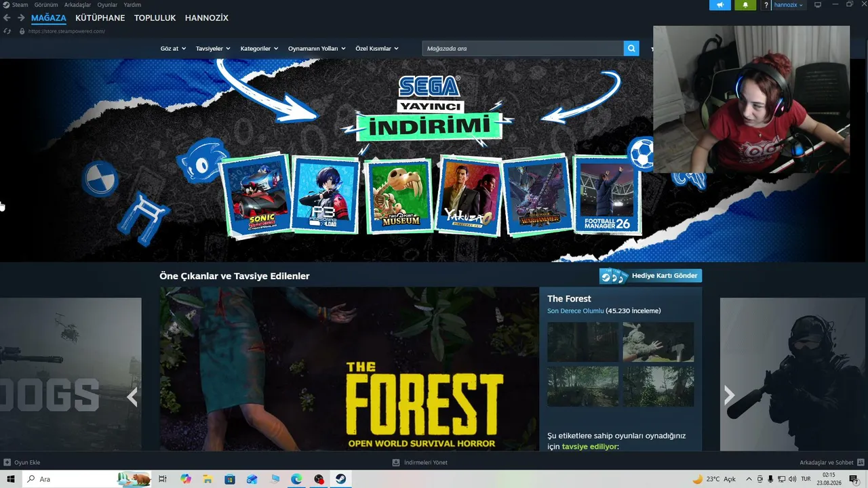This screenshot has width=868, height=488.
Task: Open The Forest featured capsule image
Action: [349, 369]
